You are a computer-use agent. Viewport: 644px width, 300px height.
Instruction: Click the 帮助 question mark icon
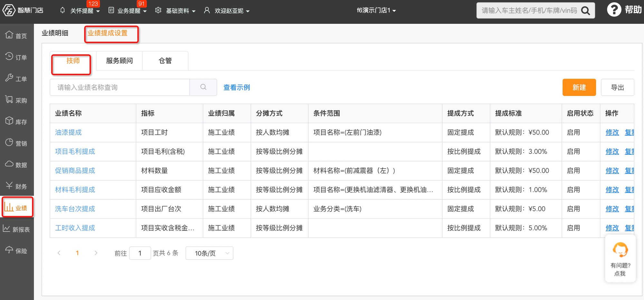coord(614,10)
